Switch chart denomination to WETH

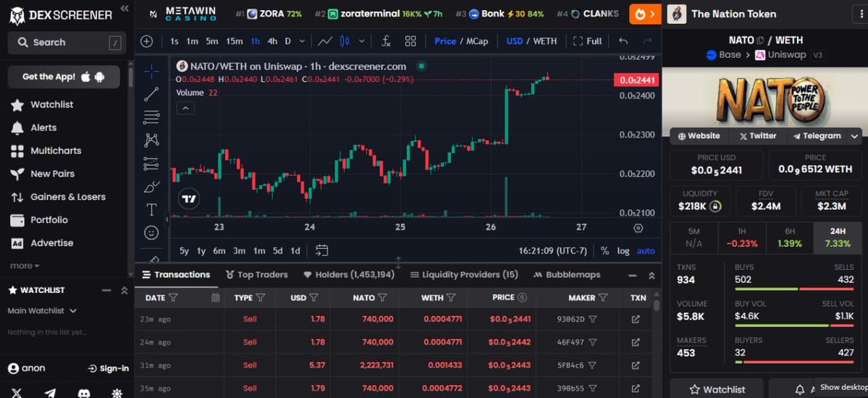tap(545, 41)
